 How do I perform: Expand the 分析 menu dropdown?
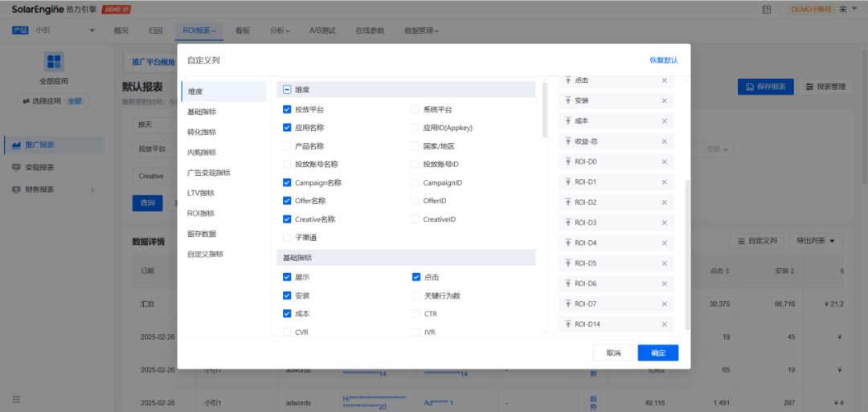[280, 31]
